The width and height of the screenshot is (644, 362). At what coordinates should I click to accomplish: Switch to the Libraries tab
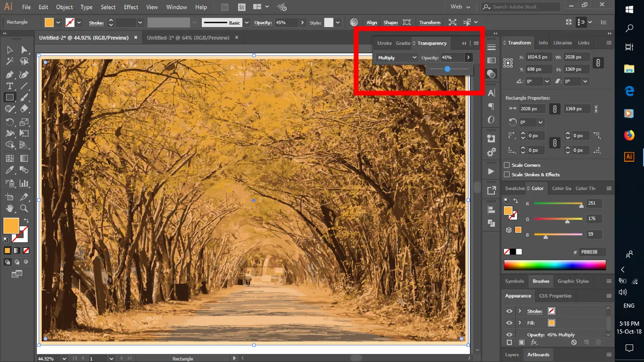(562, 43)
